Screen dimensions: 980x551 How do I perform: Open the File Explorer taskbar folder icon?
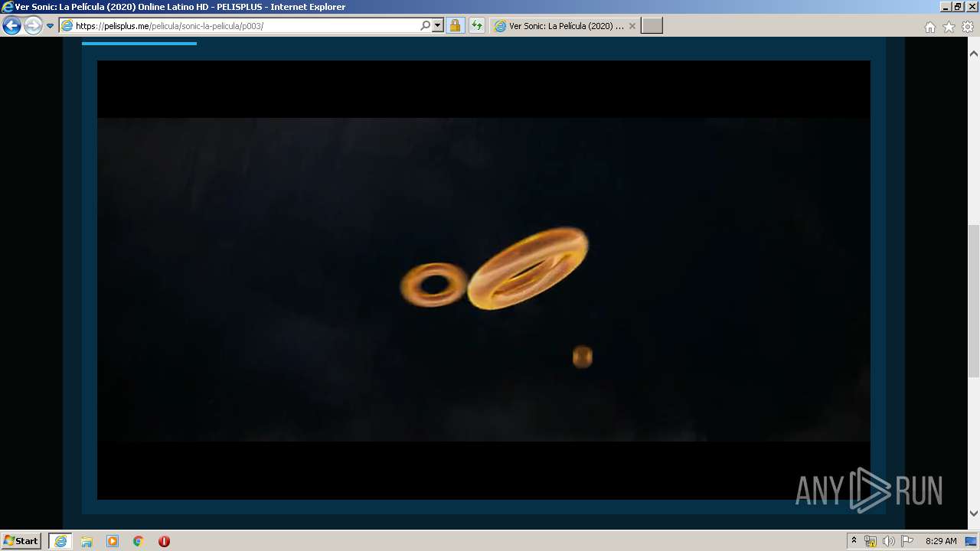tap(87, 541)
